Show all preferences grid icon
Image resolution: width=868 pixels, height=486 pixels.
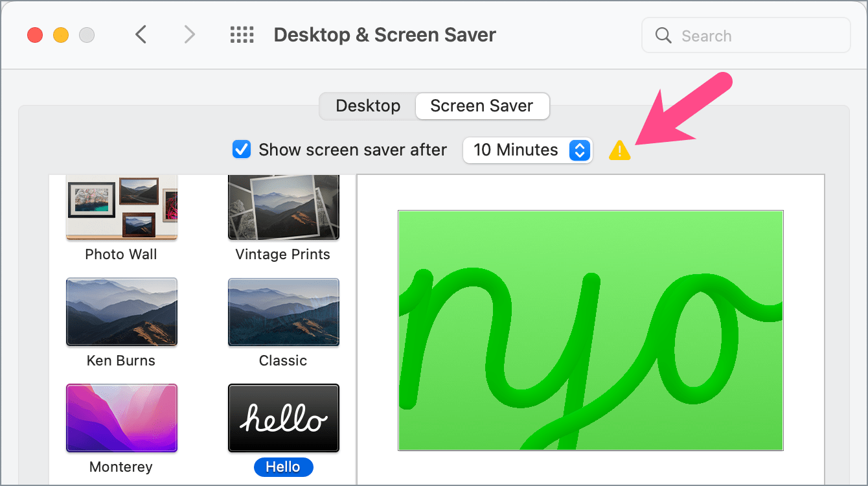point(242,35)
